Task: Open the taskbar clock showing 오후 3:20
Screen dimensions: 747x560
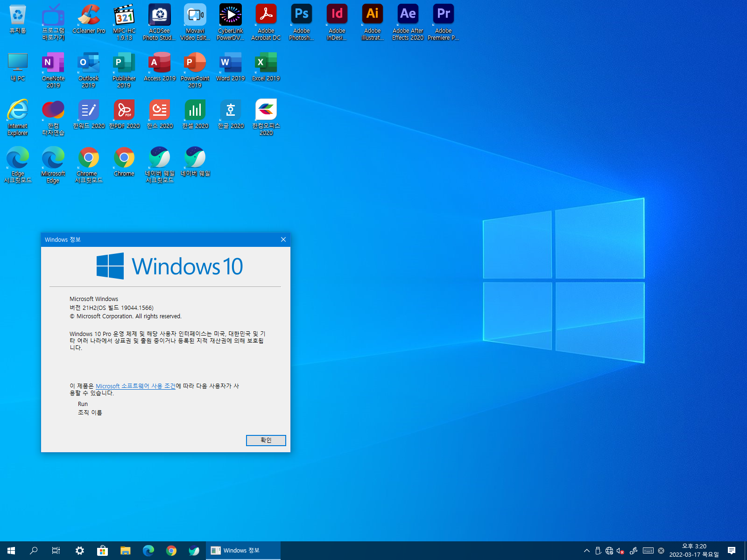Action: (x=694, y=551)
